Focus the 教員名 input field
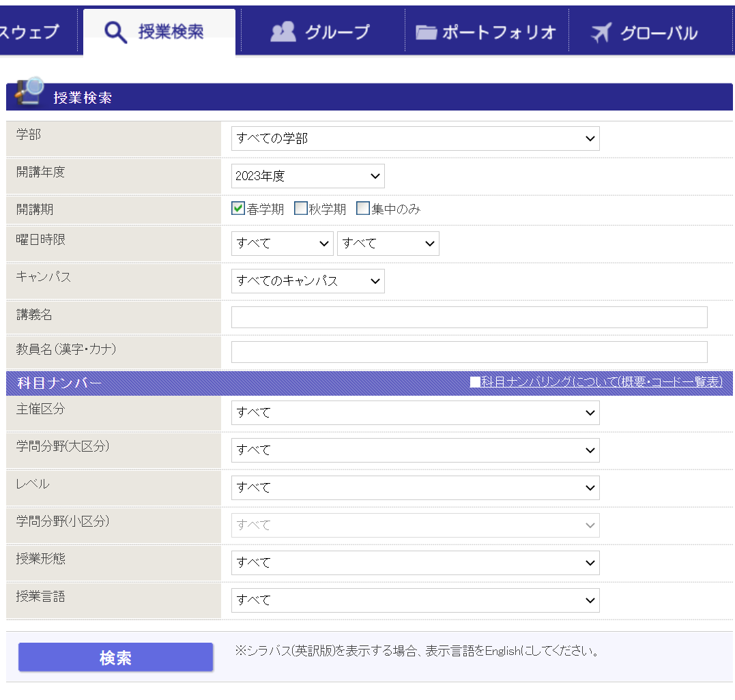The width and height of the screenshot is (735, 700). (x=469, y=352)
